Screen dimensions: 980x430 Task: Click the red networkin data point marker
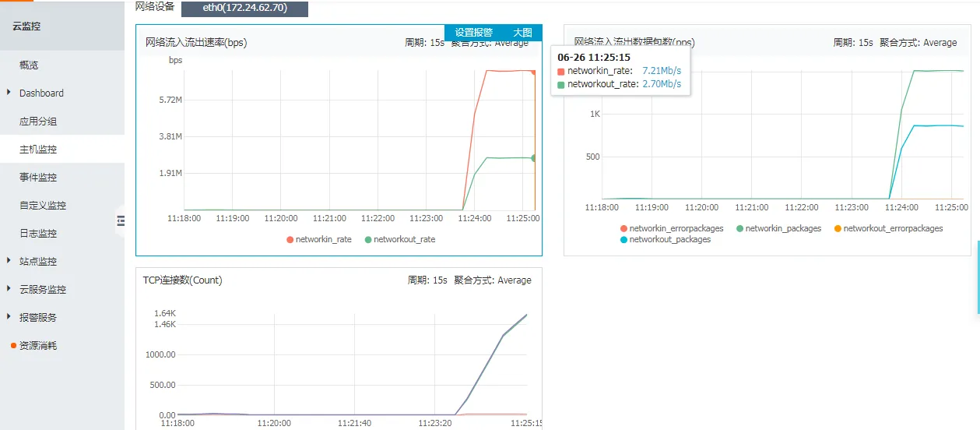pos(533,72)
